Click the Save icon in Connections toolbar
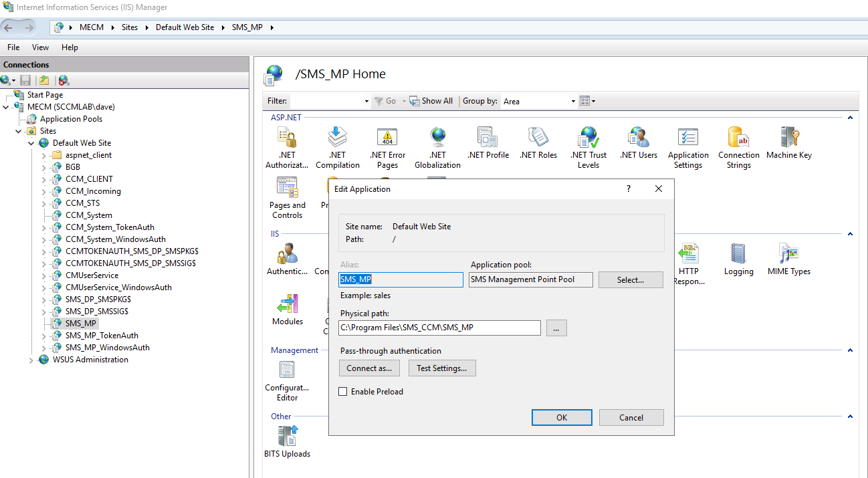 [25, 80]
